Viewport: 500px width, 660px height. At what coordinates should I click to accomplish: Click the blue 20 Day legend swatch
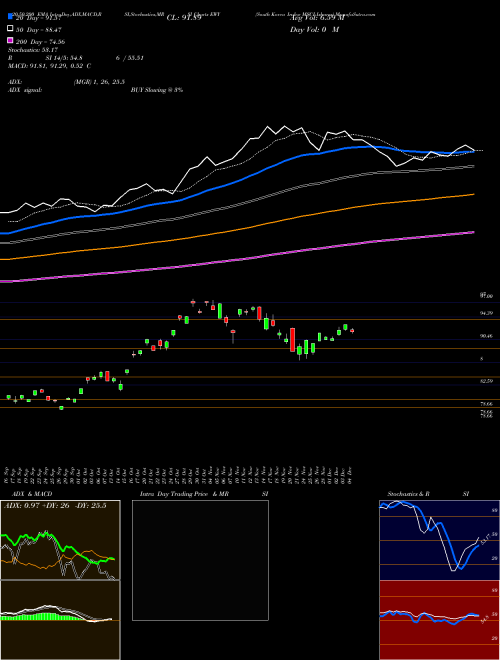click(10, 16)
